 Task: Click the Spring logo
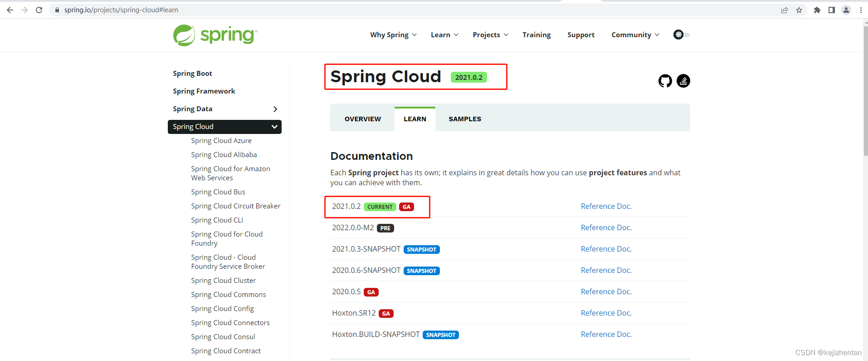(215, 35)
